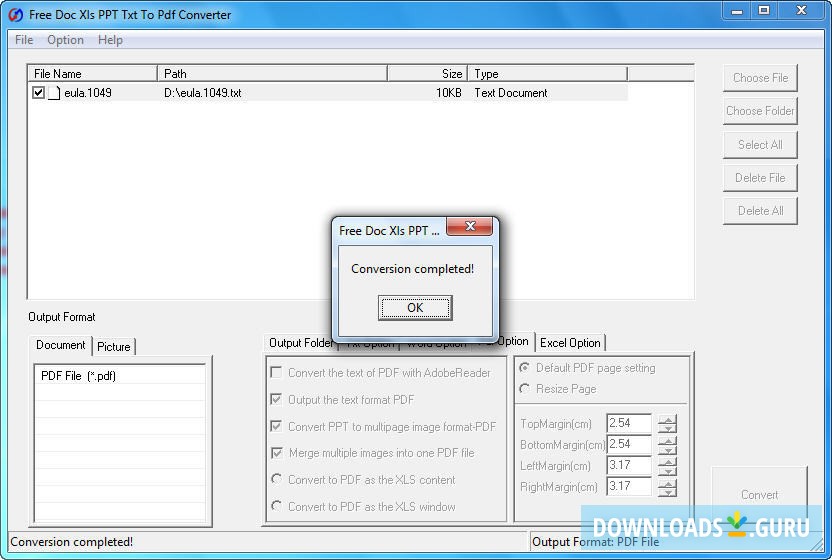832x560 pixels.
Task: Open the Output Folder tab
Action: pyautogui.click(x=301, y=343)
